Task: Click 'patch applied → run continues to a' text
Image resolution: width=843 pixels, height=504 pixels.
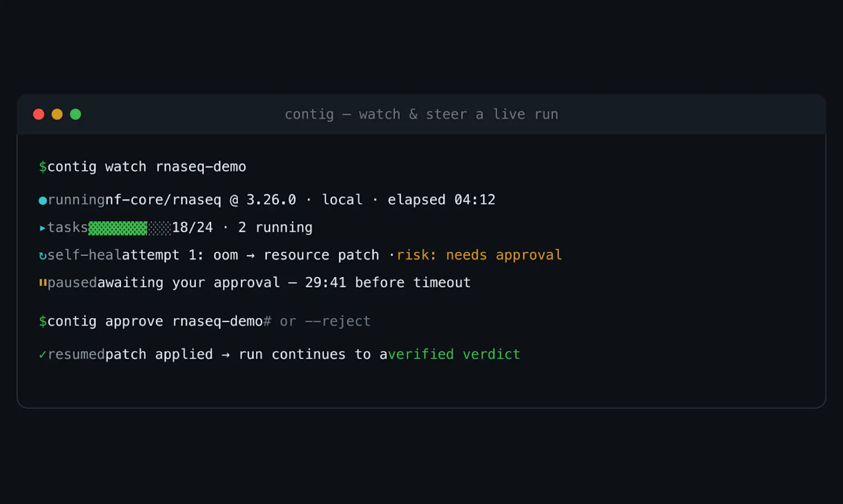Action: [247, 354]
